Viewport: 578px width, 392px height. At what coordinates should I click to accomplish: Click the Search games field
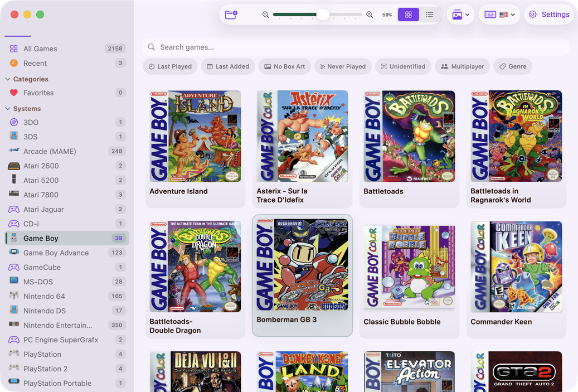coord(356,47)
